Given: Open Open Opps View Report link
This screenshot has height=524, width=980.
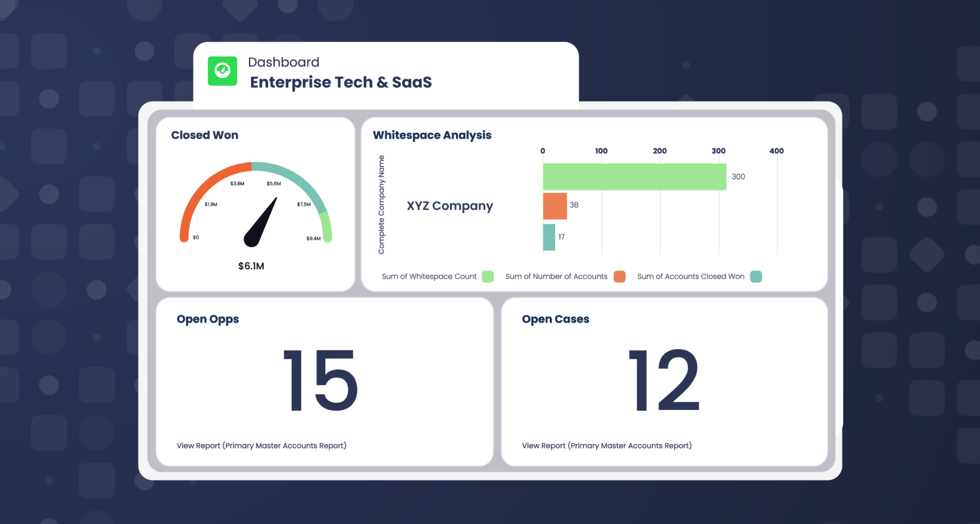Looking at the screenshot, I should point(261,446).
